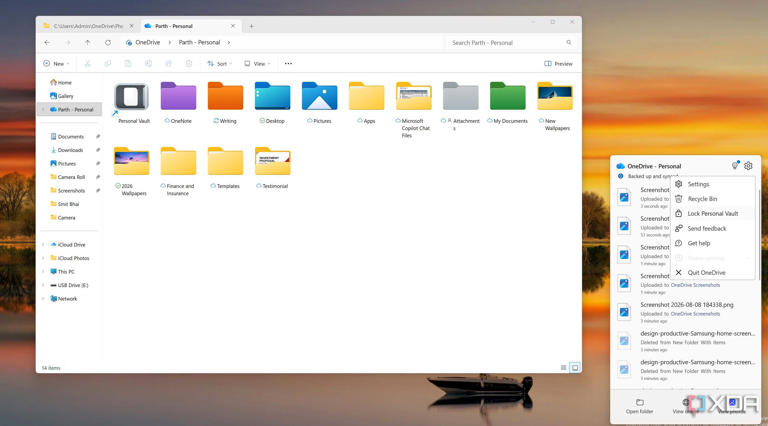Select the Apps folder

click(x=366, y=102)
